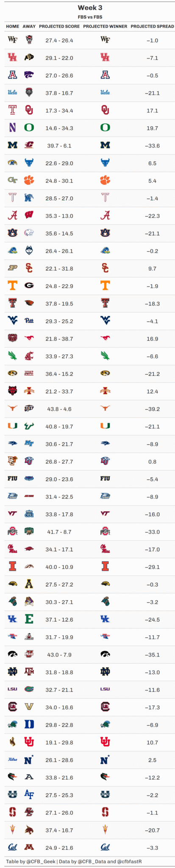Click the FIU logo under PROJECTED WINNER

coord(105,479)
